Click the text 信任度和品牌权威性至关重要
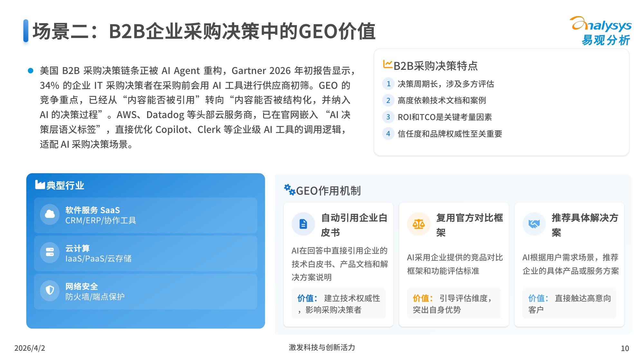Screen dimensions: 644x362 point(450,134)
